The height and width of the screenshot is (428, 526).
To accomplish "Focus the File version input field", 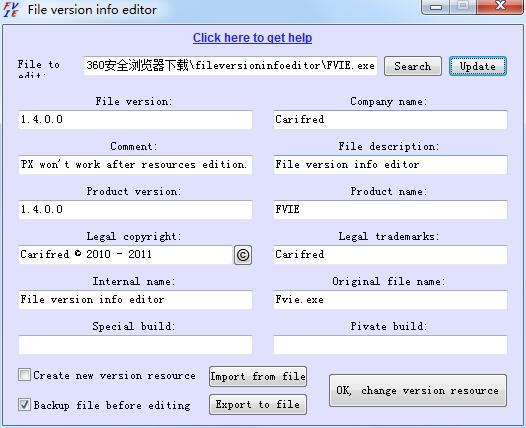I will [x=135, y=120].
